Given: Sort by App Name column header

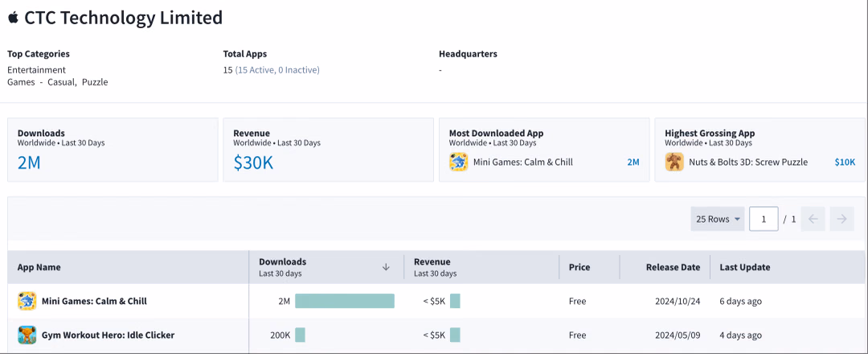Looking at the screenshot, I should tap(39, 267).
